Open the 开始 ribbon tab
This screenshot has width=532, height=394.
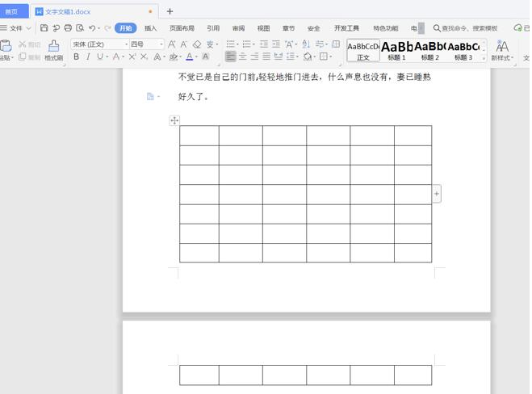(126, 28)
